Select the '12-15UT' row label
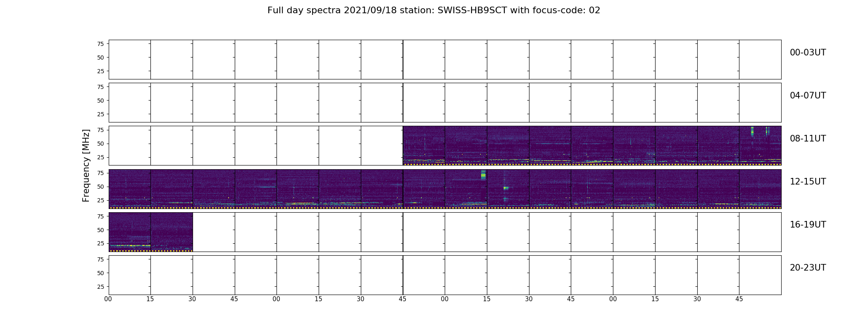This screenshot has height=331, width=868. pyautogui.click(x=808, y=182)
